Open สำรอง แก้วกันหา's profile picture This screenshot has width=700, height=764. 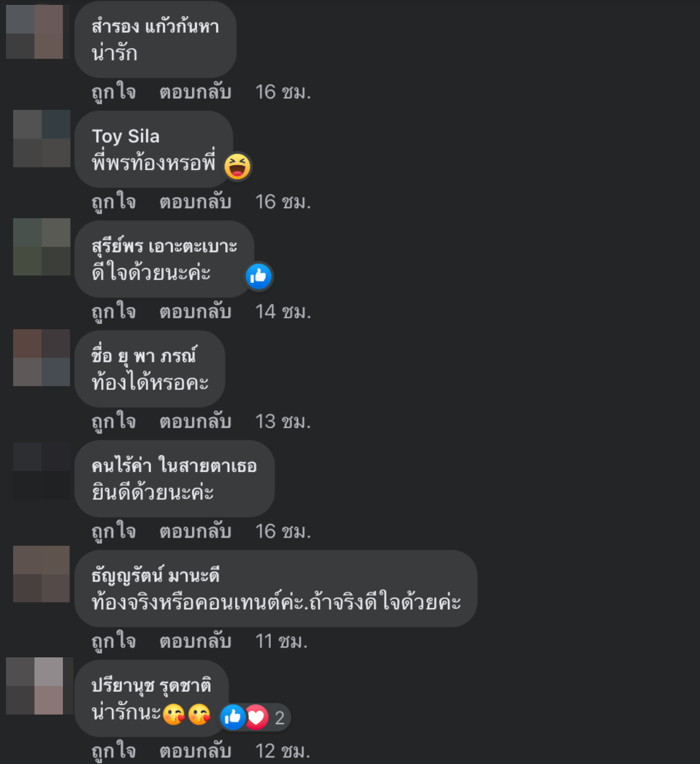click(34, 32)
